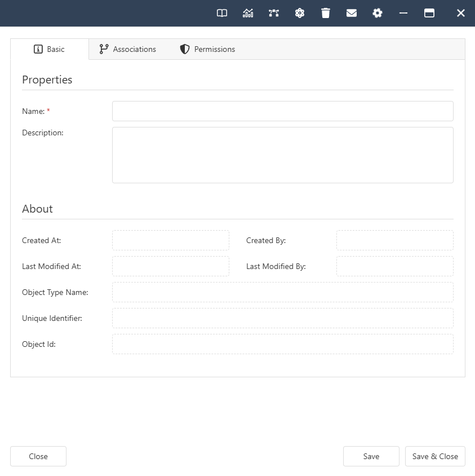Open the node graph diagram icon
Screen dimensions: 475x476
point(274,13)
